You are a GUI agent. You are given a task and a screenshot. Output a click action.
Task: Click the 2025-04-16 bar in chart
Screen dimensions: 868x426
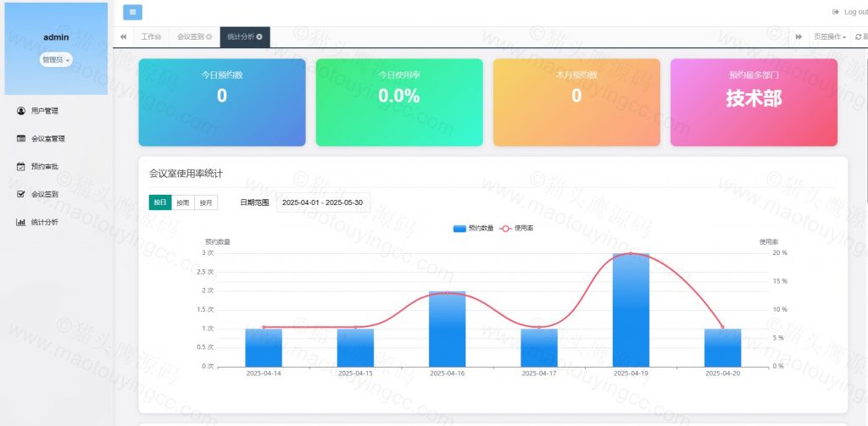(x=448, y=329)
